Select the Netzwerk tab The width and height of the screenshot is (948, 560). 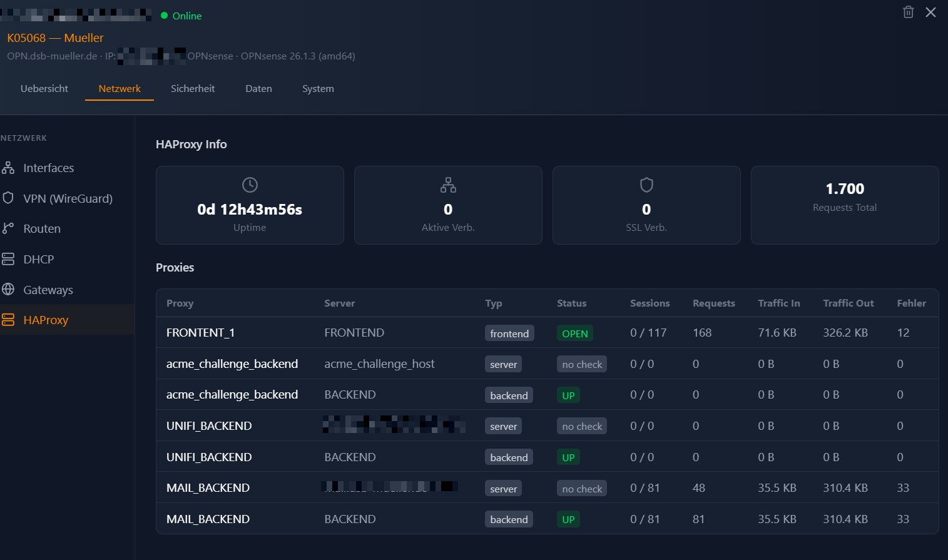click(x=120, y=89)
